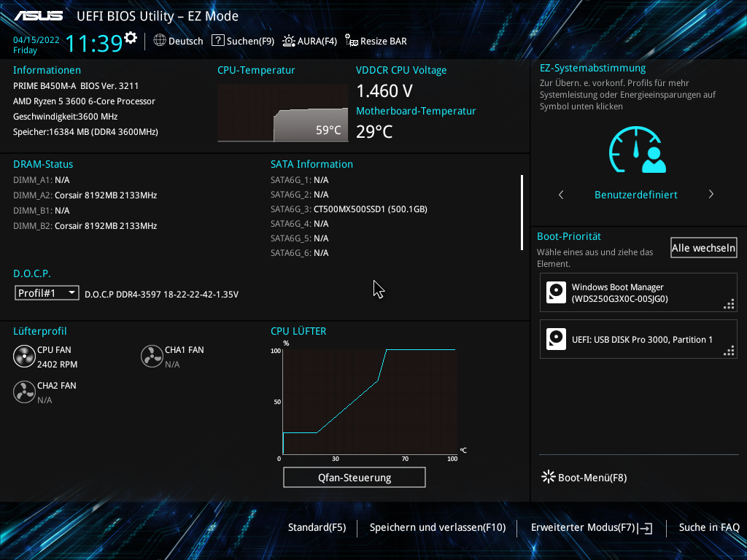Choose Speichern und verlassen(F10)

click(x=438, y=527)
